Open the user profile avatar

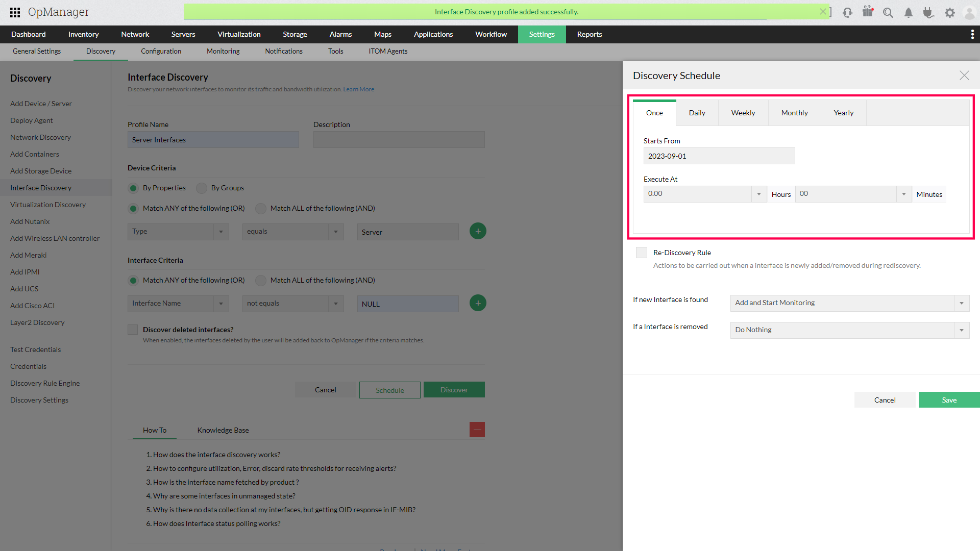[969, 13]
